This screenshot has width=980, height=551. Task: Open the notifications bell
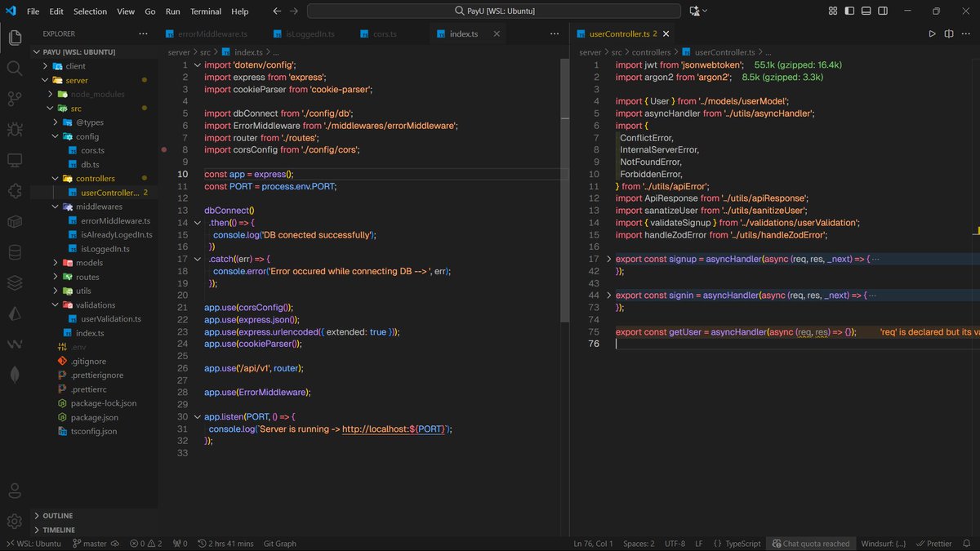tap(968, 544)
